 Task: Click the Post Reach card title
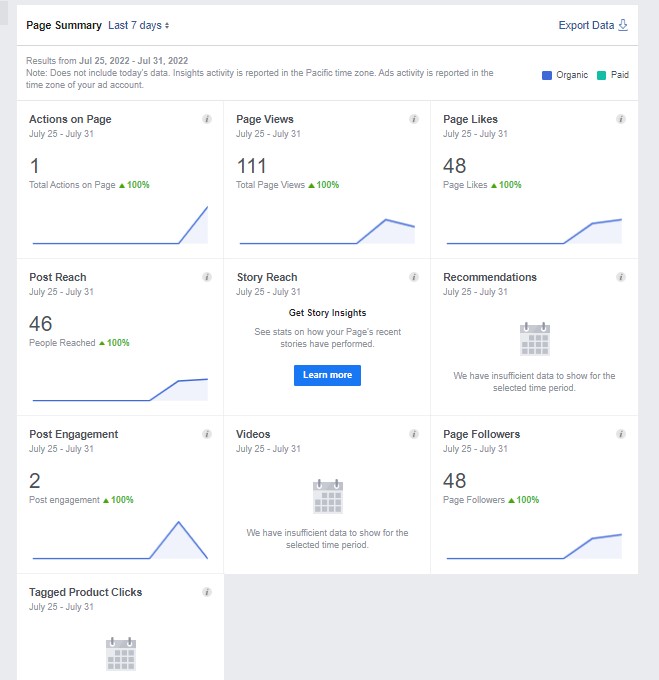58,277
